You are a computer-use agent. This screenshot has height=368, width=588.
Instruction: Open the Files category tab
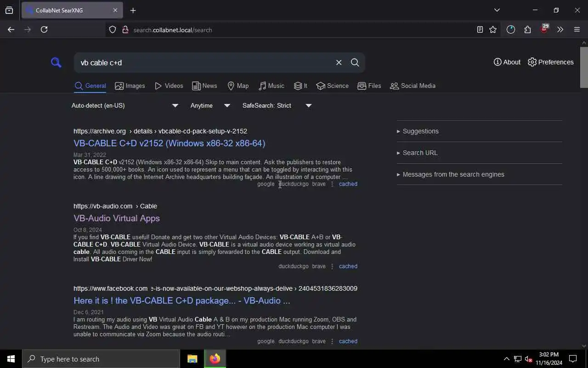[x=369, y=86]
